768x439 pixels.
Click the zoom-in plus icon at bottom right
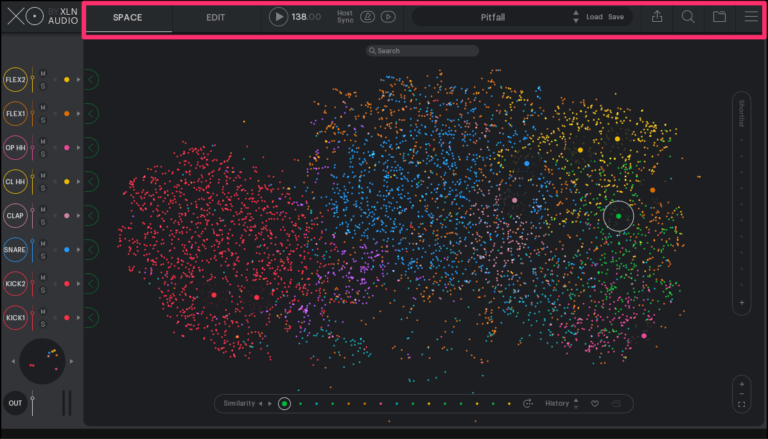[x=741, y=382]
